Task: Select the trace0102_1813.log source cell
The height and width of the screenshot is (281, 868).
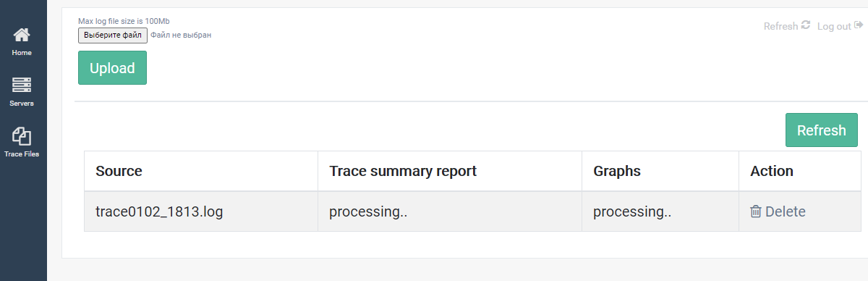Action: [201, 211]
